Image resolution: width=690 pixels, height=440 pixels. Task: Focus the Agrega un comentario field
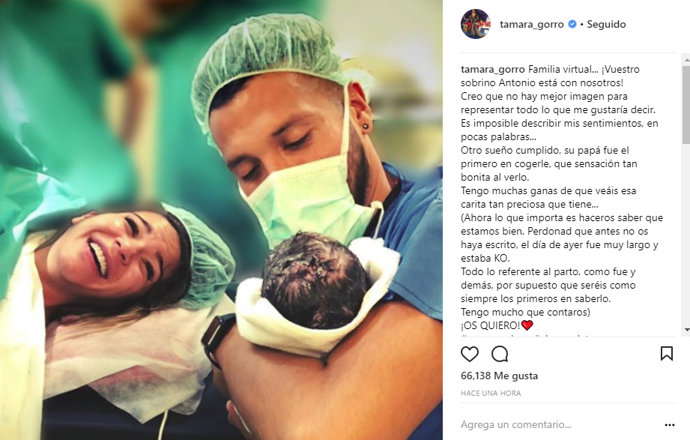[559, 425]
